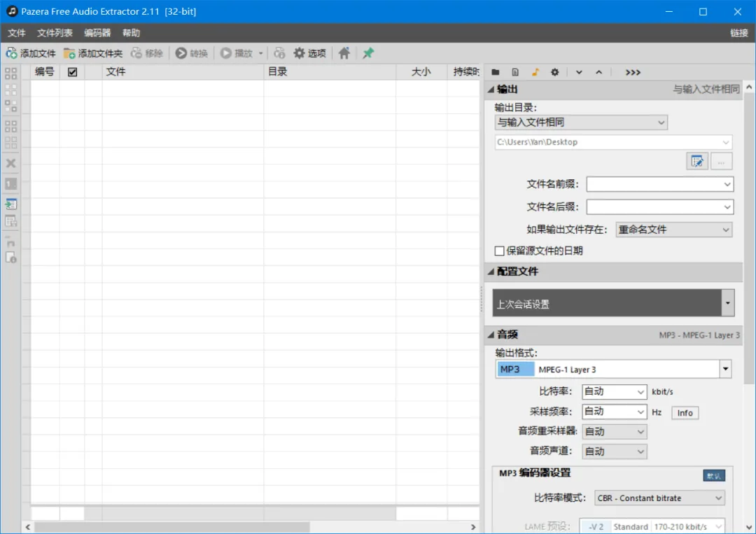Screen dimensions: 756x534
Task: Open the 文件 menu
Action: 16,33
